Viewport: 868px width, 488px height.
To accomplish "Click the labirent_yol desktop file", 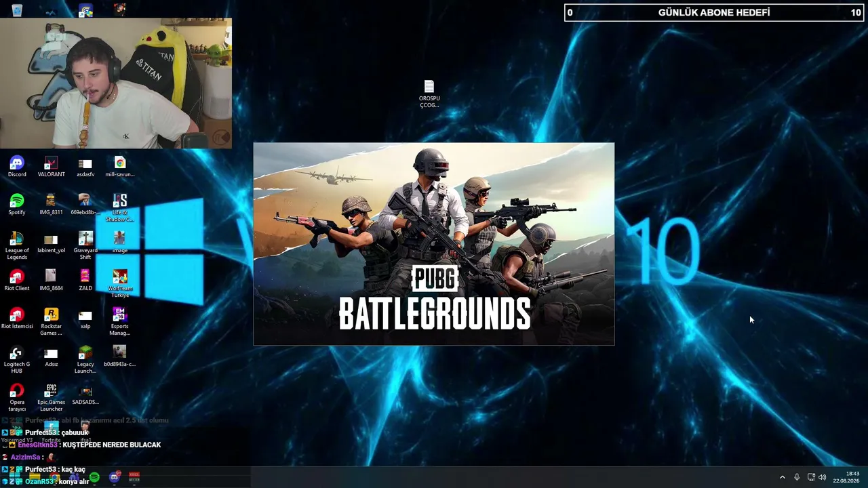I will pos(51,243).
